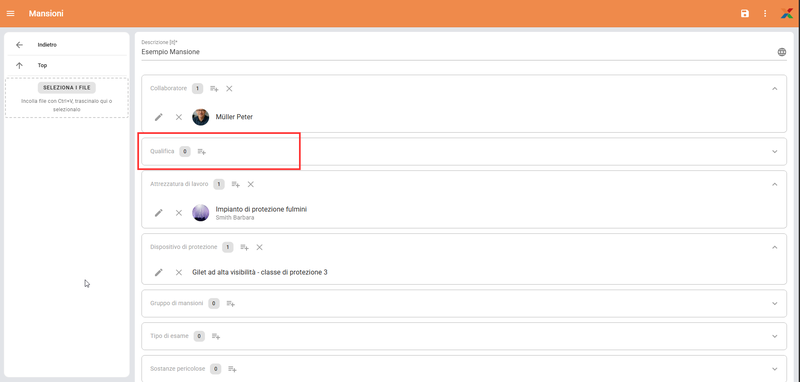The image size is (800, 382).
Task: Add entry to Qualifica list
Action: pyautogui.click(x=202, y=151)
